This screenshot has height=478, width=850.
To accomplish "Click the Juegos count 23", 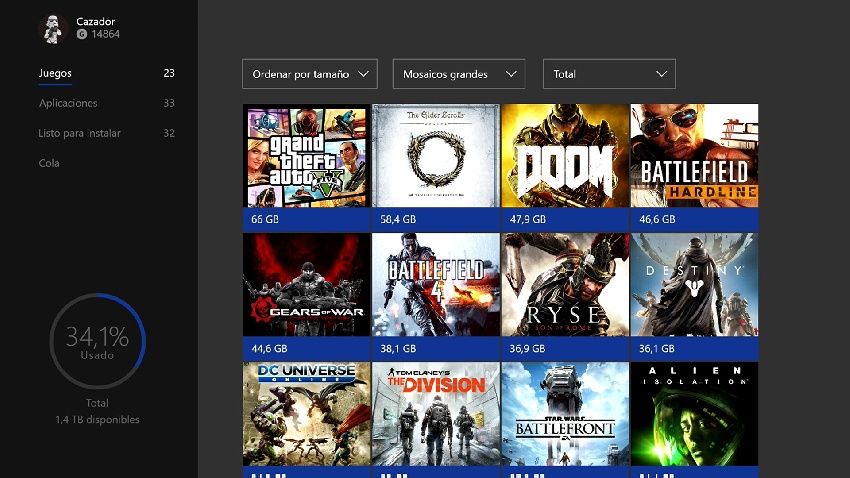I will coord(169,73).
